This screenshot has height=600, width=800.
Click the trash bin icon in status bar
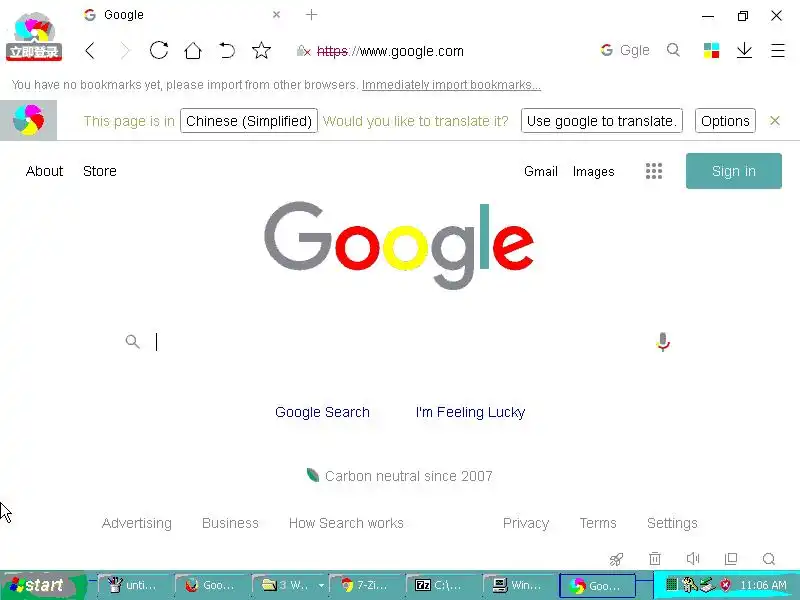[x=655, y=559]
